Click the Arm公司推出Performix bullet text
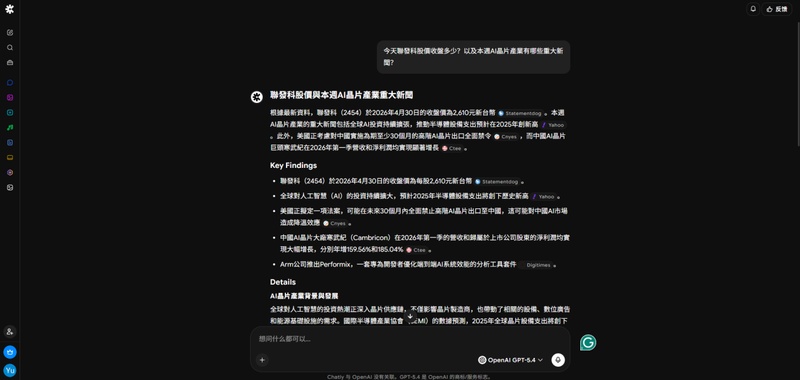 [x=398, y=265]
